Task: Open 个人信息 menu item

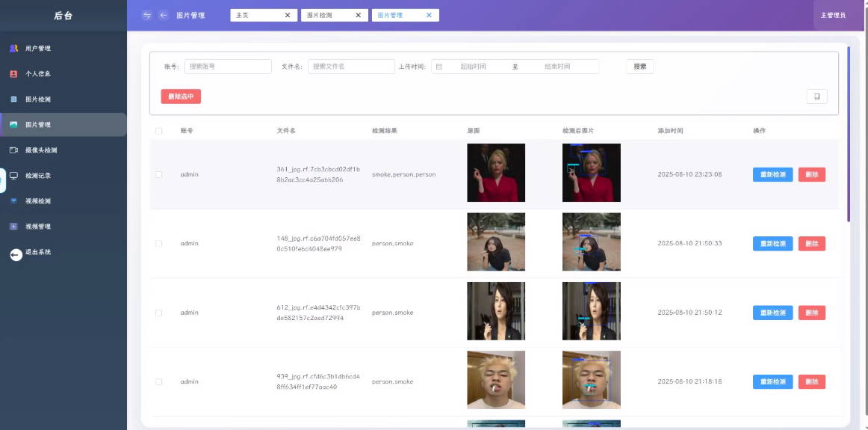Action: (63, 74)
